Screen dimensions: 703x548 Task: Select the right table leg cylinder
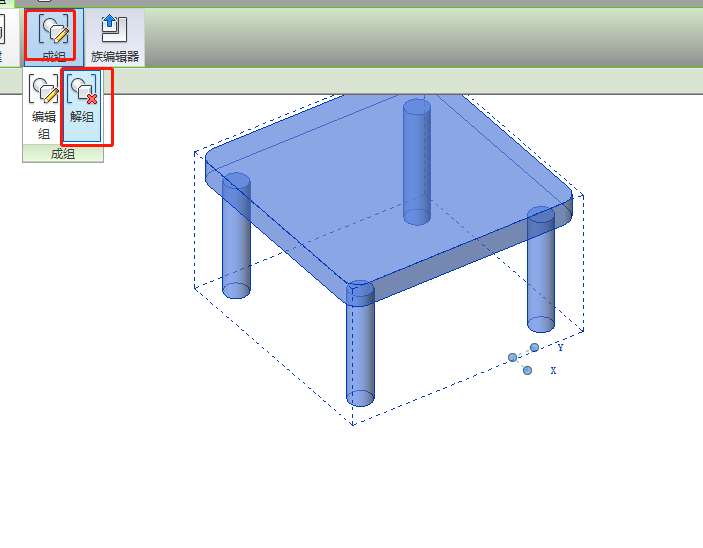pyautogui.click(x=541, y=270)
